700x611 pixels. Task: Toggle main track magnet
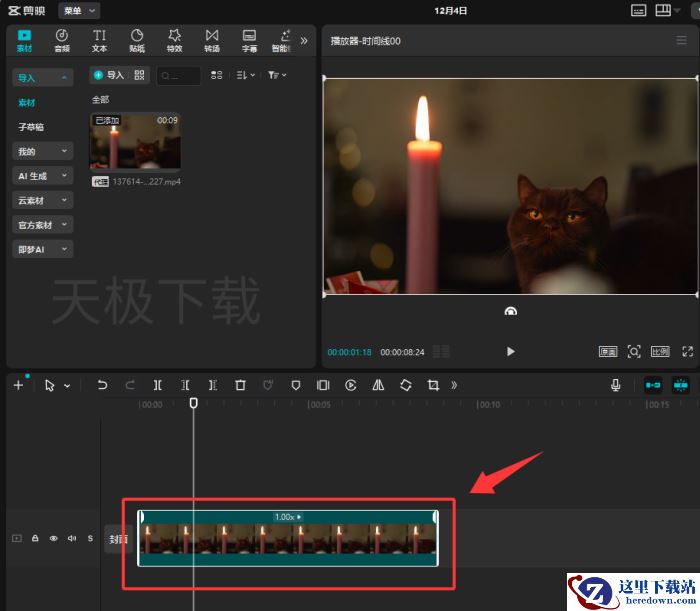653,385
